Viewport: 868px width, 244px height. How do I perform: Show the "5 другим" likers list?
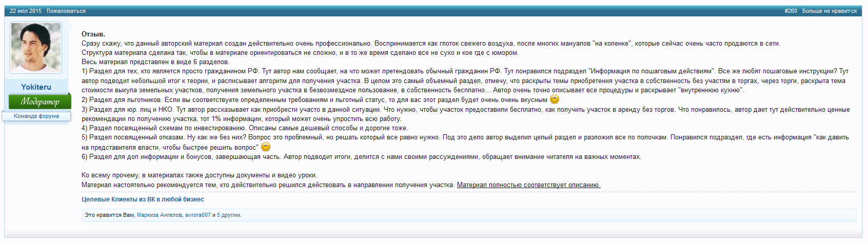point(228,215)
